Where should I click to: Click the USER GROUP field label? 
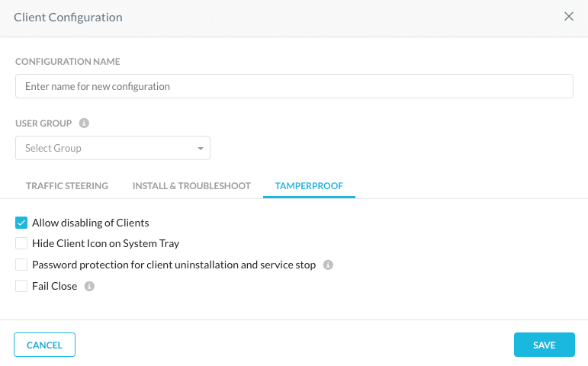point(43,124)
